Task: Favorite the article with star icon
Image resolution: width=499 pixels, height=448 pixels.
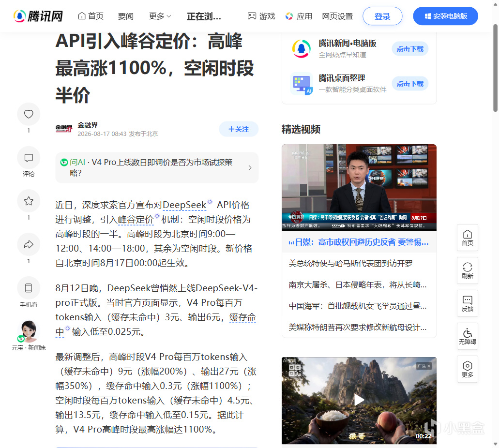Action: (x=29, y=201)
